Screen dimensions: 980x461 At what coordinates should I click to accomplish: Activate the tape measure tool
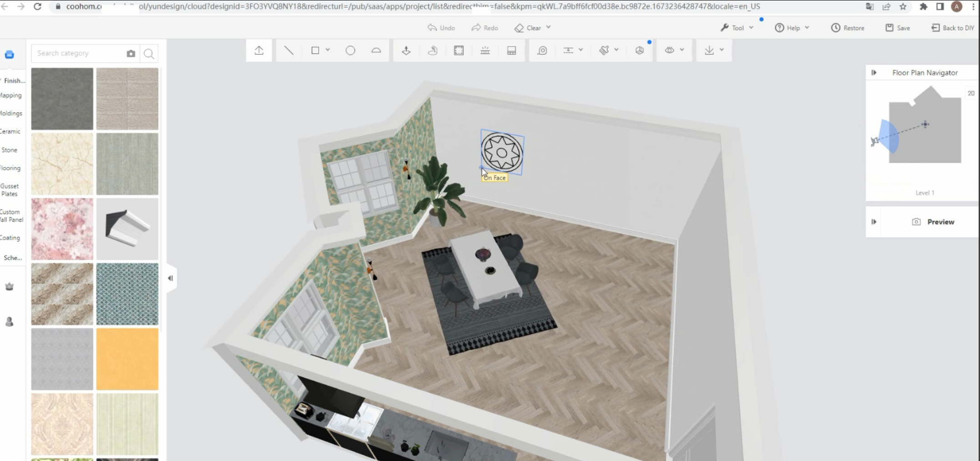542,51
